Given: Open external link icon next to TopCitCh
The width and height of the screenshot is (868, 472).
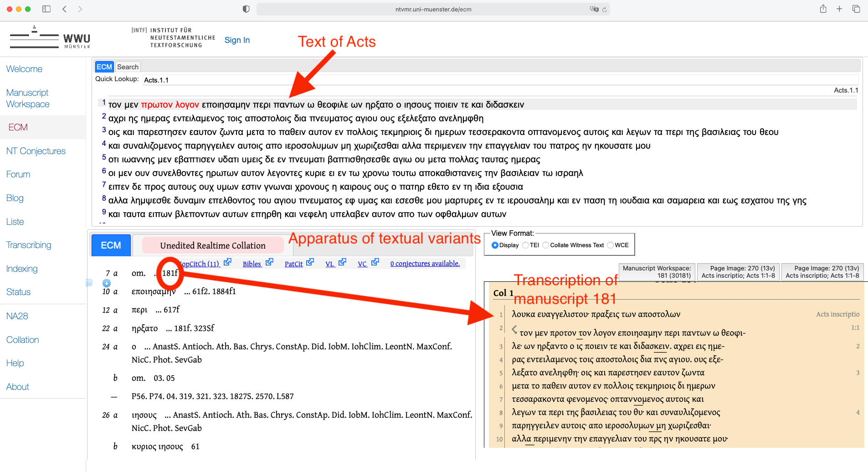Looking at the screenshot, I should (228, 262).
